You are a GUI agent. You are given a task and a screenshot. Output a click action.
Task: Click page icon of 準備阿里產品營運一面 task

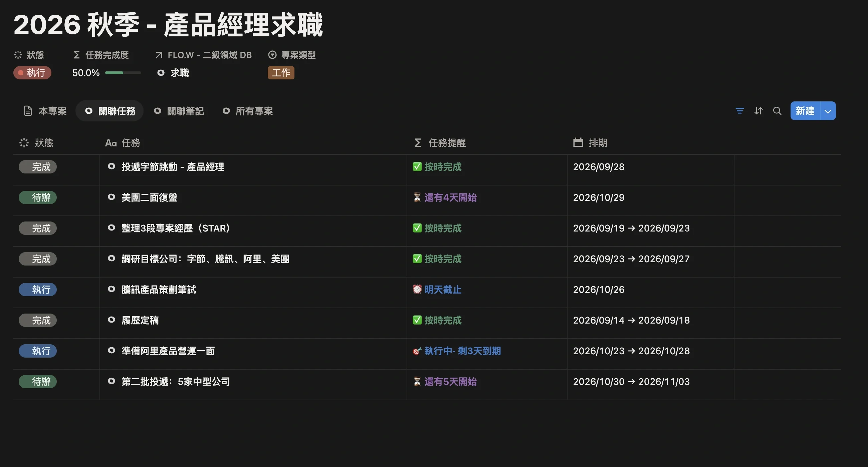click(112, 351)
